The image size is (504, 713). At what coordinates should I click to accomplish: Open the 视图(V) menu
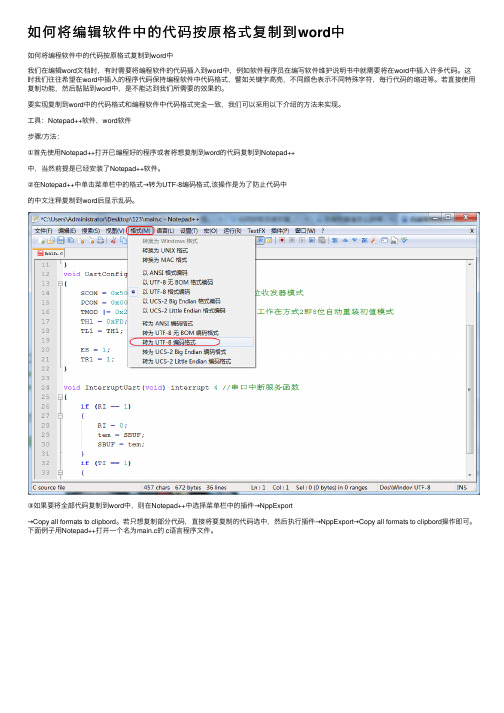coord(115,231)
